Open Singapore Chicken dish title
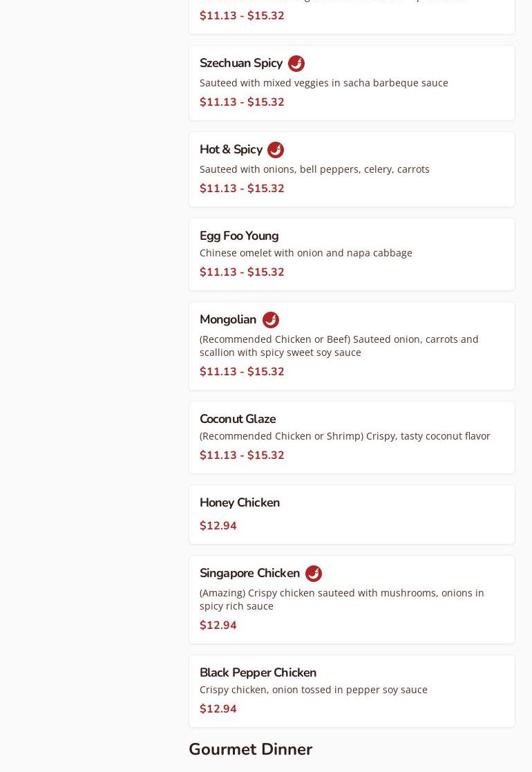Viewport: 532px width, 772px height. [249, 574]
